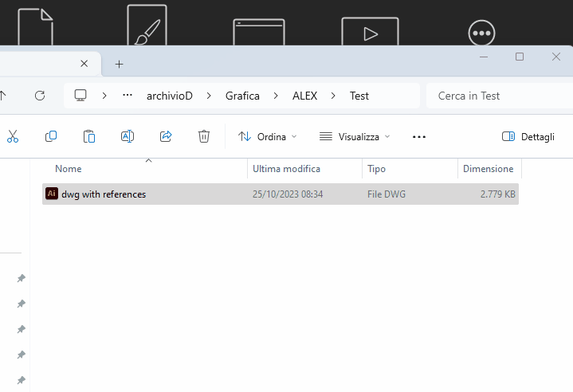Click the Refresh icon near address bar
This screenshot has height=392, width=573.
click(x=40, y=96)
